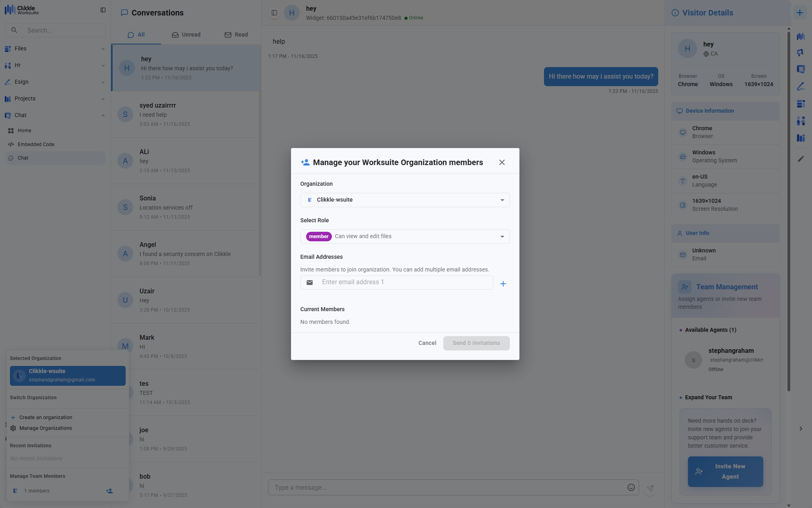Open the Organization dropdown showing Clikkle-wsuite
Image resolution: width=812 pixels, height=508 pixels.
point(405,200)
